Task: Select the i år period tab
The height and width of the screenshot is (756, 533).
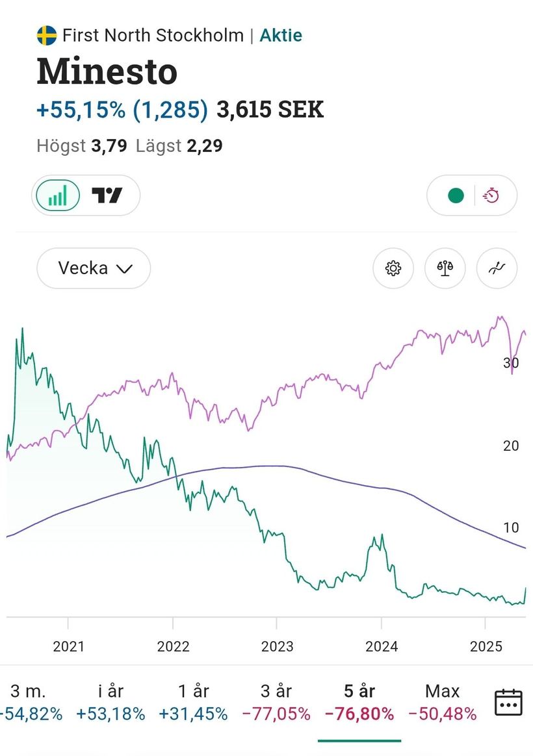Action: (x=110, y=702)
